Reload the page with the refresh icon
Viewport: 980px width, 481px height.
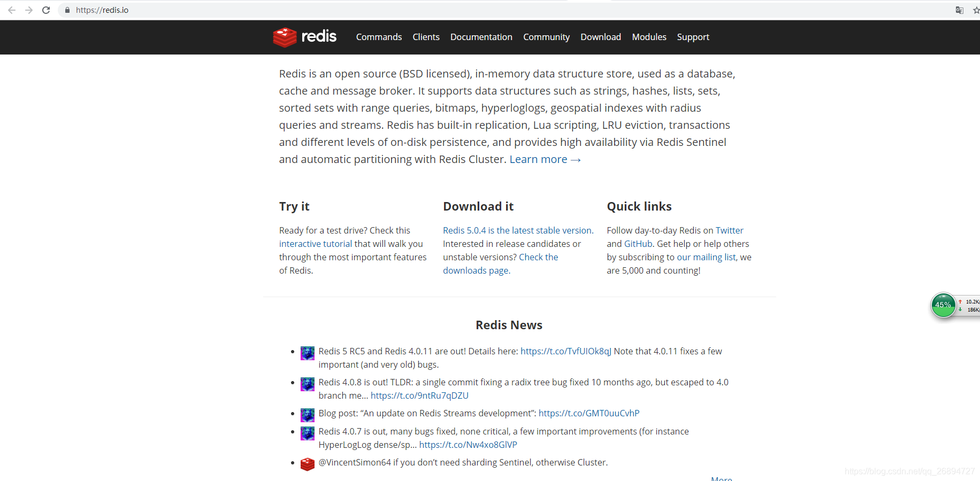(x=46, y=10)
